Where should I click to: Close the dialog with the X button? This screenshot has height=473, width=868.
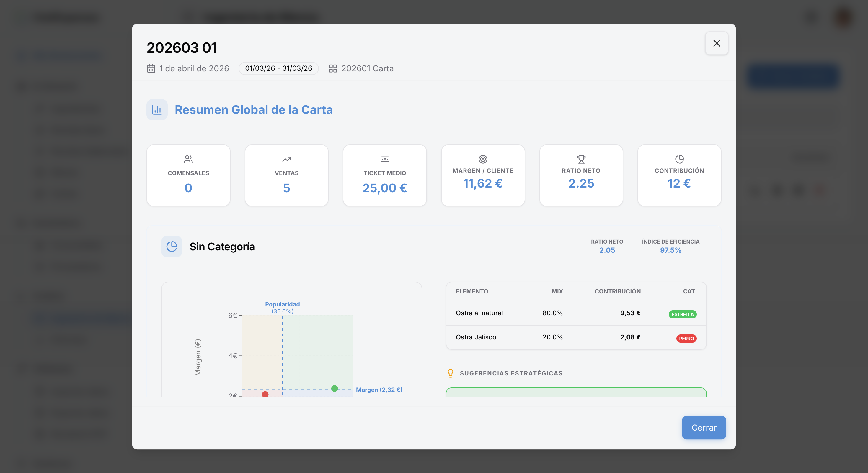pyautogui.click(x=717, y=43)
